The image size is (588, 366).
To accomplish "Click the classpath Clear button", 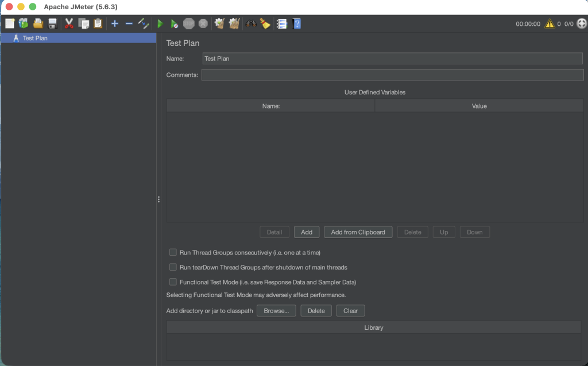I will coord(351,310).
